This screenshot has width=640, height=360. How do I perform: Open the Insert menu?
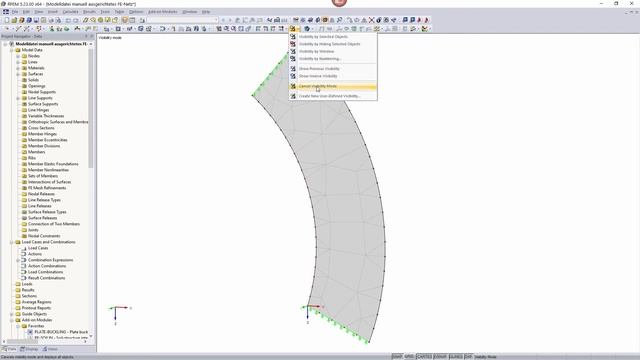click(53, 12)
